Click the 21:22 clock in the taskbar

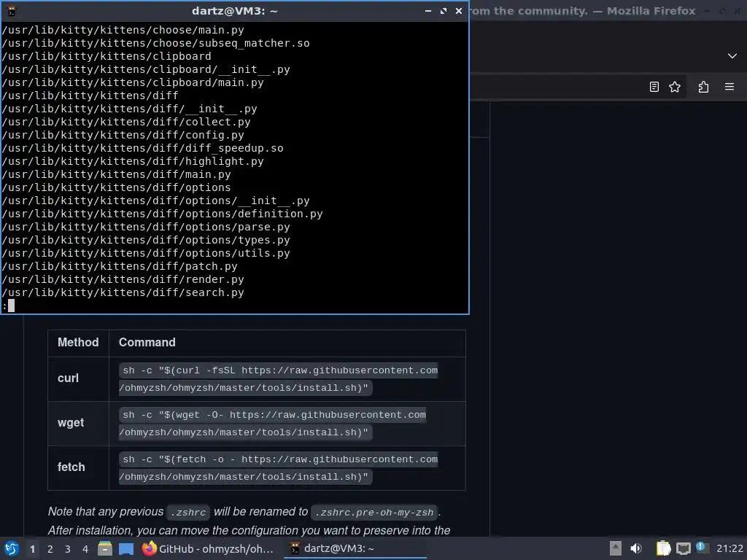tap(729, 548)
